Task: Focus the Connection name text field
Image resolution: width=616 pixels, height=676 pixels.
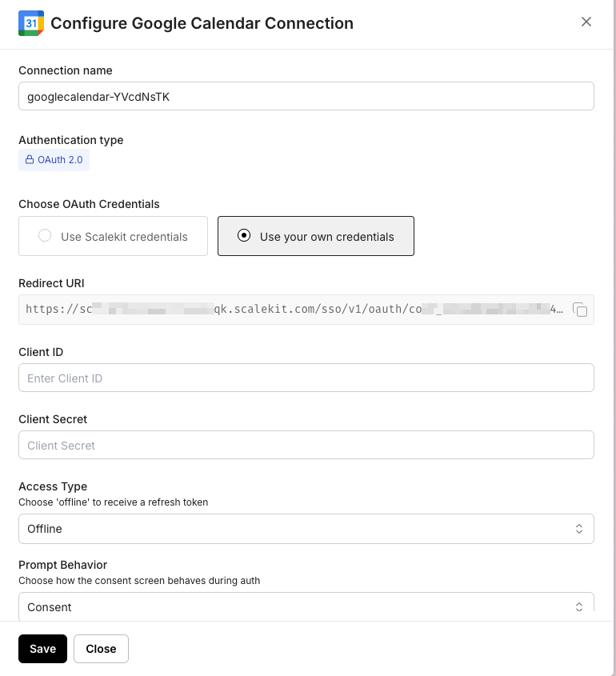Action: click(306, 96)
